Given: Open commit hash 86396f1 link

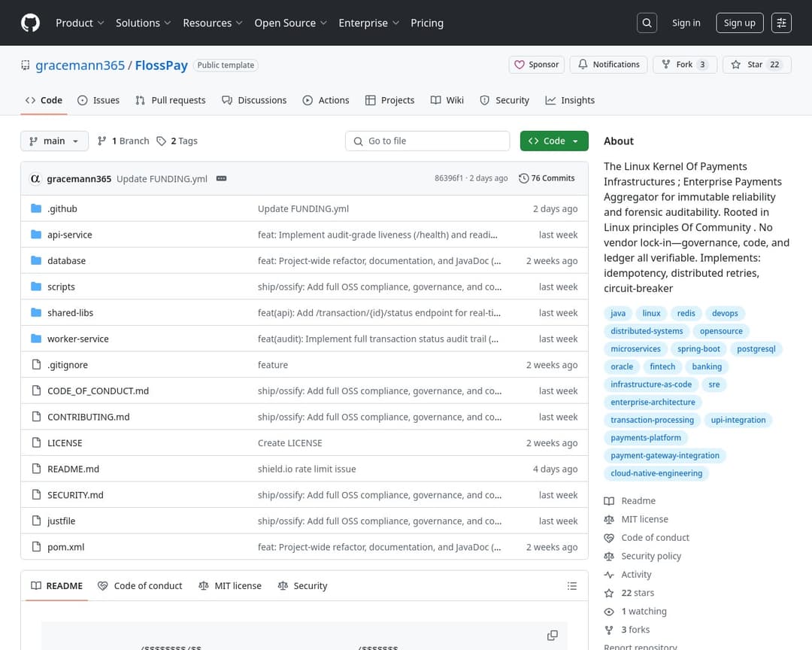Looking at the screenshot, I should [x=448, y=178].
